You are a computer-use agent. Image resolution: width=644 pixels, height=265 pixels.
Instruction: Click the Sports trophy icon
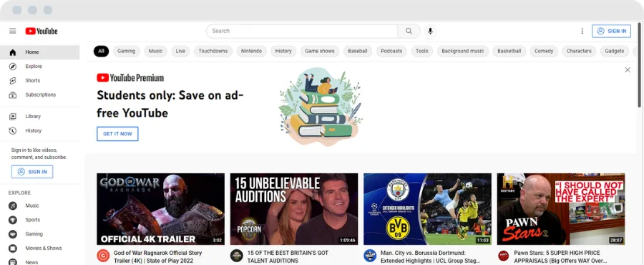[x=13, y=220]
